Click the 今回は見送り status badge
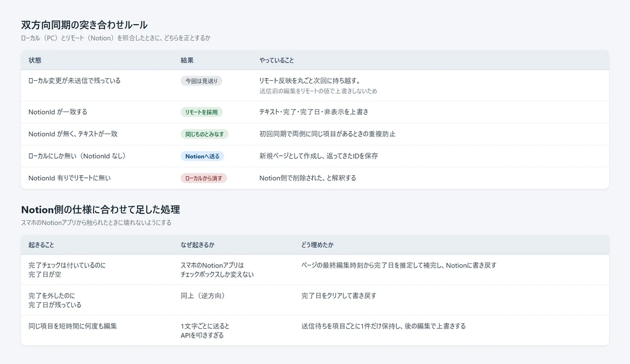630x364 pixels. (202, 81)
